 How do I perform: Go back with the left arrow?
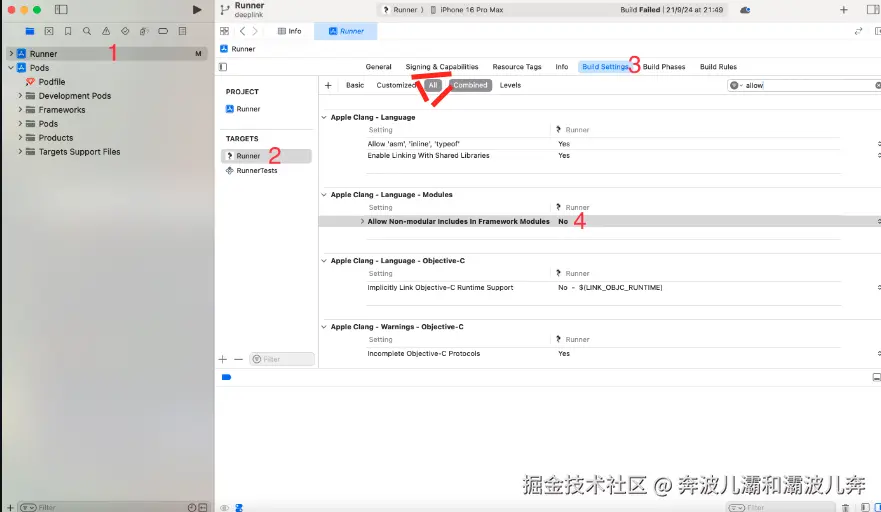click(242, 31)
